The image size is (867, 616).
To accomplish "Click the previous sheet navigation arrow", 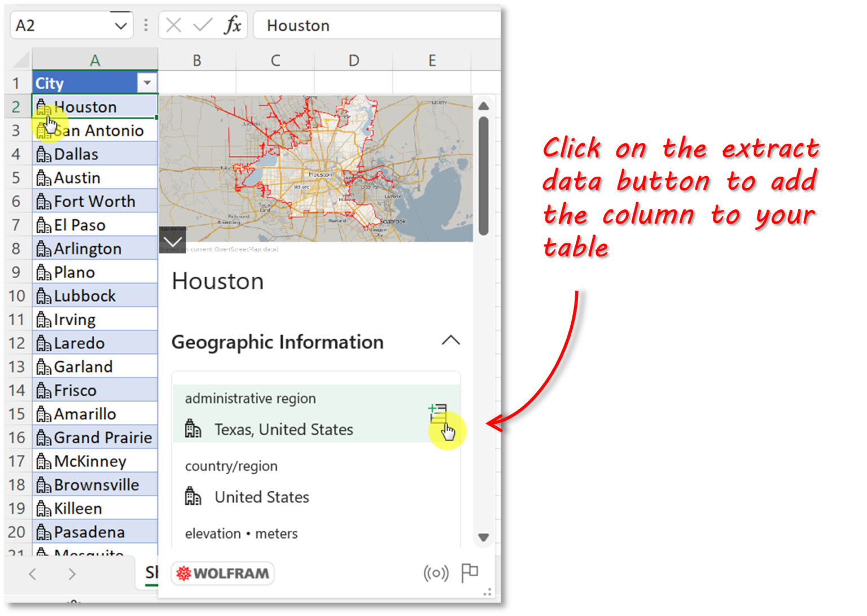I will tap(32, 573).
